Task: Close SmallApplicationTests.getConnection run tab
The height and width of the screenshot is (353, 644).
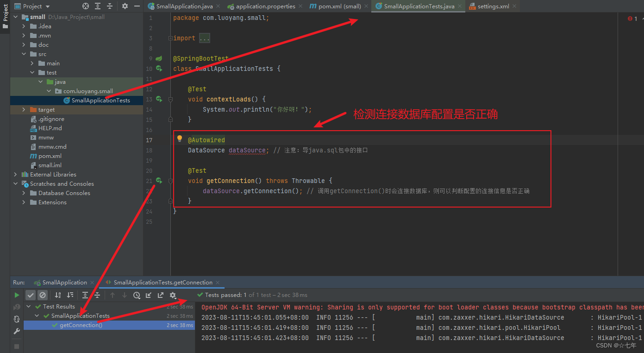Action: (x=218, y=283)
